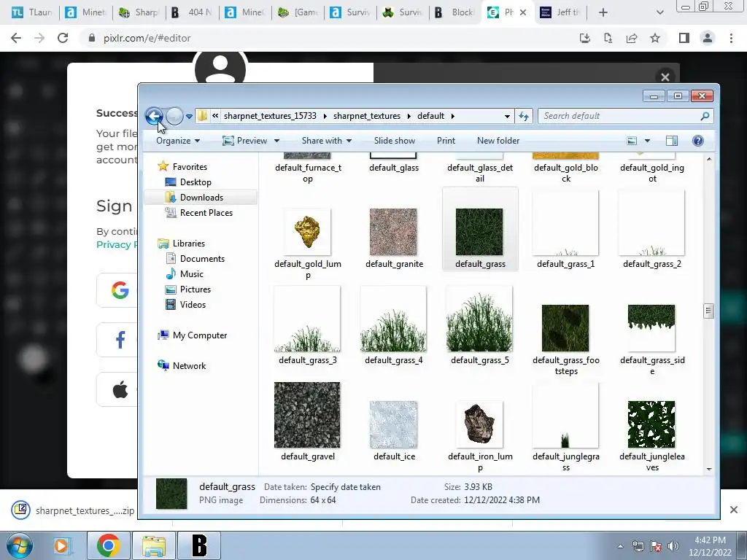
Task: Open the Windows Start menu
Action: point(19,545)
